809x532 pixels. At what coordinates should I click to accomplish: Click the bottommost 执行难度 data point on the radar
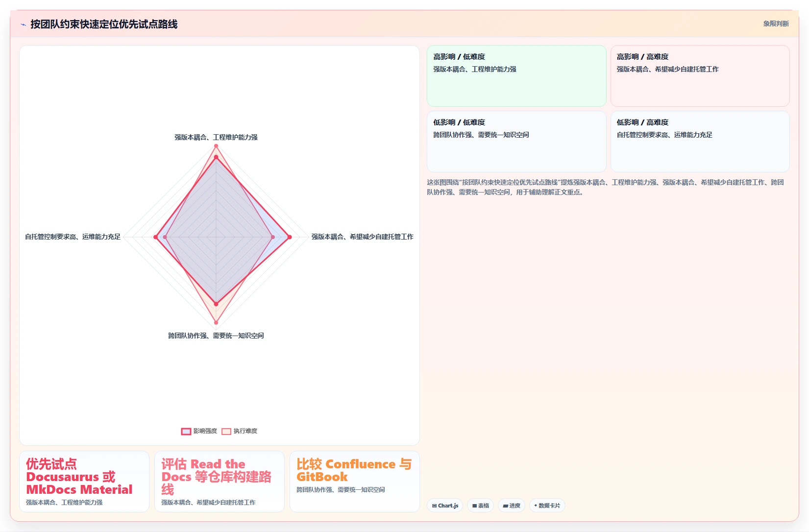coord(216,323)
